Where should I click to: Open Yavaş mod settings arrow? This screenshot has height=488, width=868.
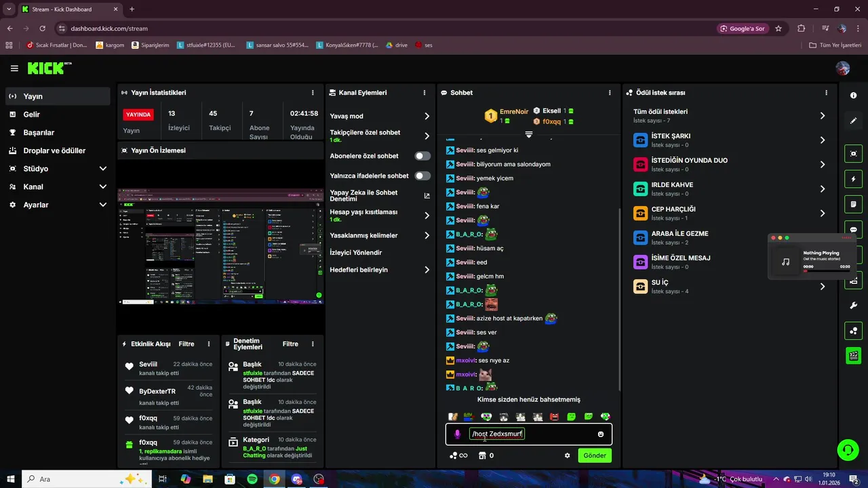pyautogui.click(x=427, y=116)
